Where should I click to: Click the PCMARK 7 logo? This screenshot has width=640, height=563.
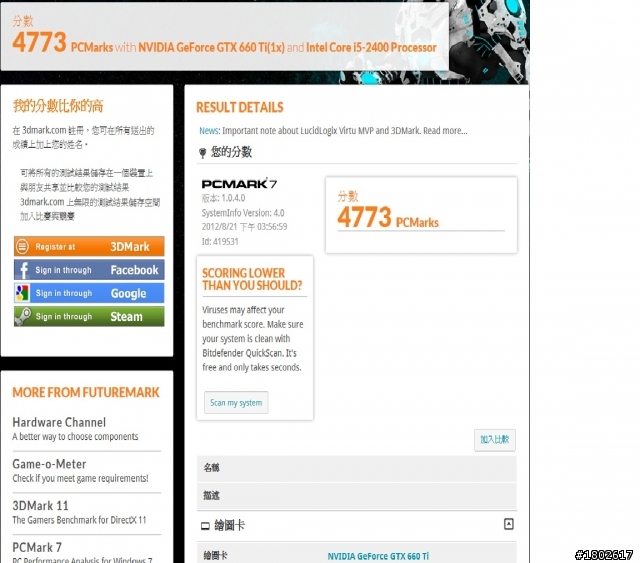pyautogui.click(x=239, y=184)
